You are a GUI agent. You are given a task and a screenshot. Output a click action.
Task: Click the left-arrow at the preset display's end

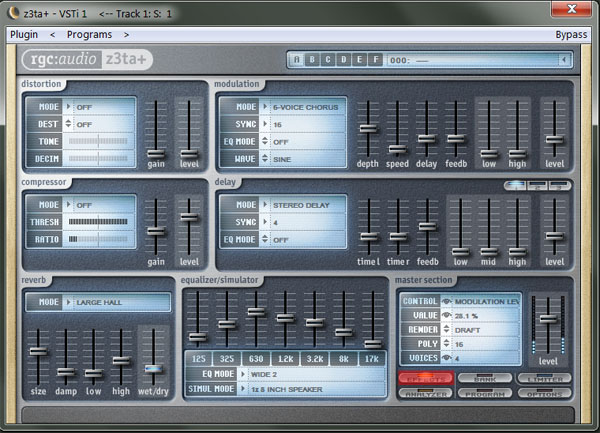point(564,60)
